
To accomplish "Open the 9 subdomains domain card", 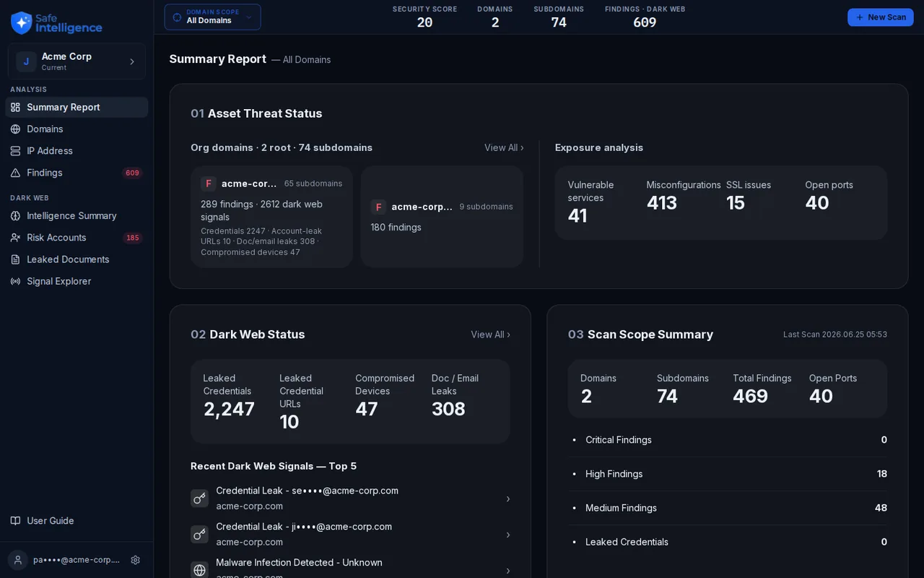I will 442,217.
